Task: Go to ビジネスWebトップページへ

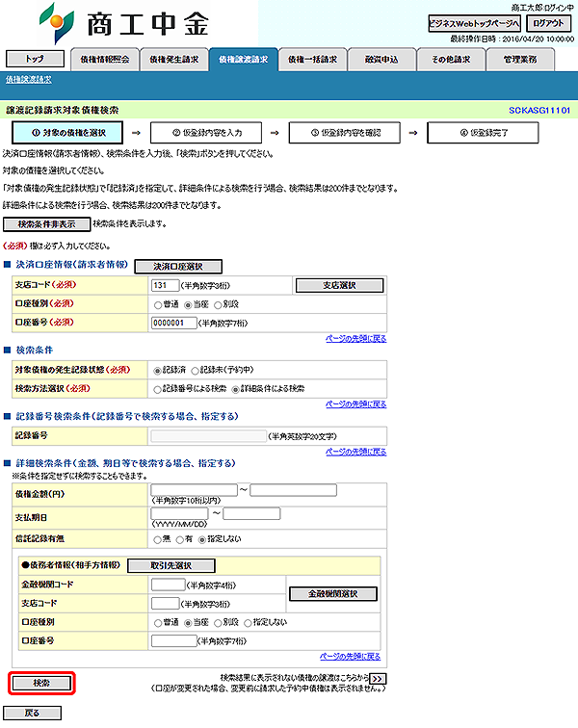Action: [x=474, y=24]
